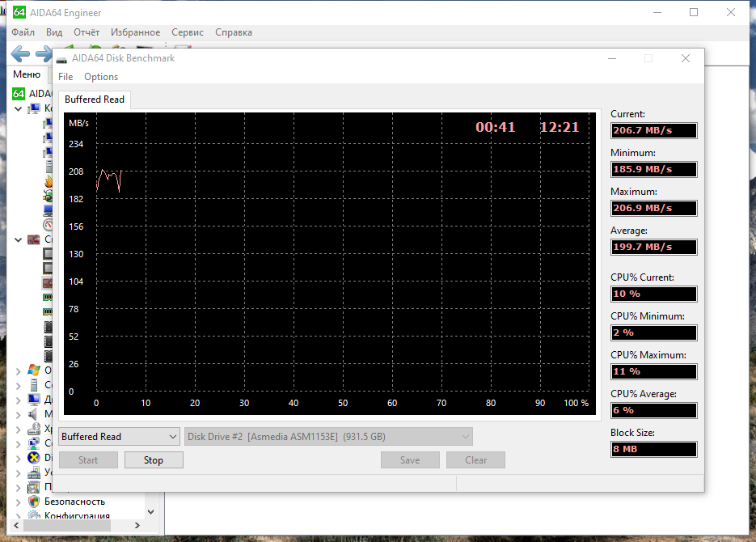Select the devices printer icon in the tree
Viewport: 756px width, 542px height.
pyautogui.click(x=34, y=472)
